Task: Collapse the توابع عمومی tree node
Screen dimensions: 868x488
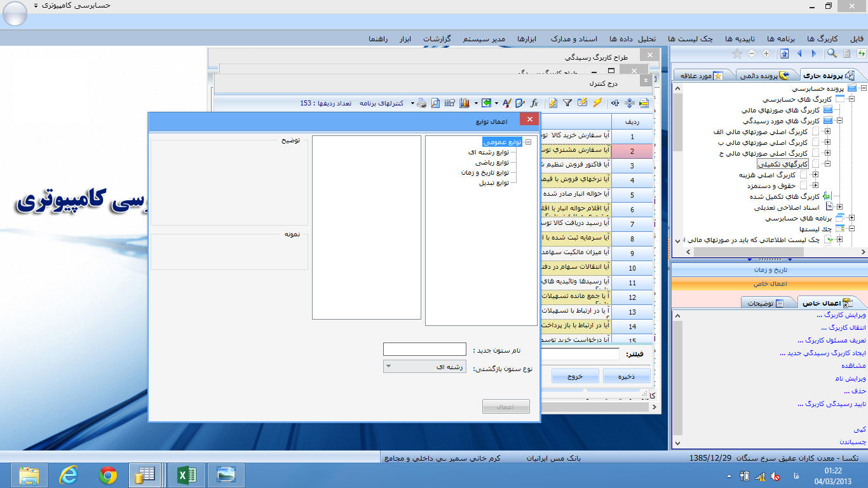Action: (529, 142)
